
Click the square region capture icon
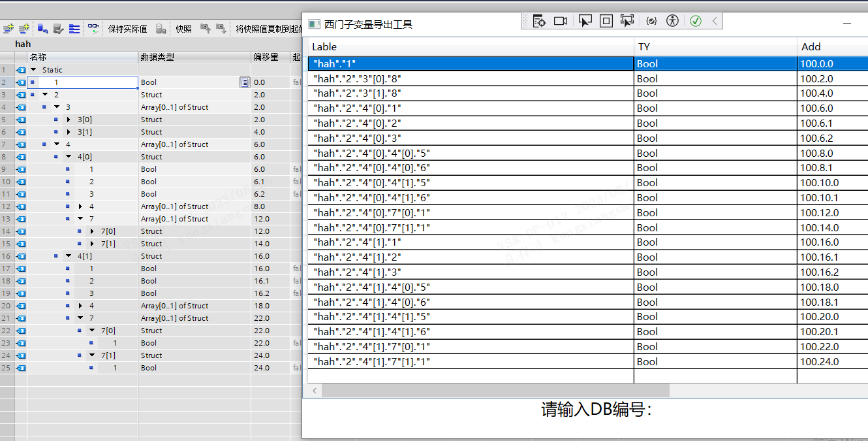(x=606, y=21)
